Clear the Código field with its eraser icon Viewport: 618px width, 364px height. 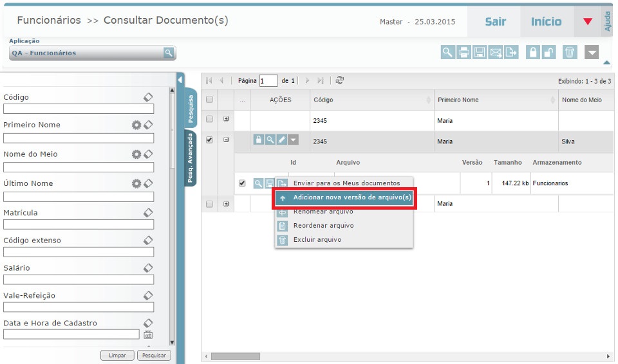[x=148, y=97]
